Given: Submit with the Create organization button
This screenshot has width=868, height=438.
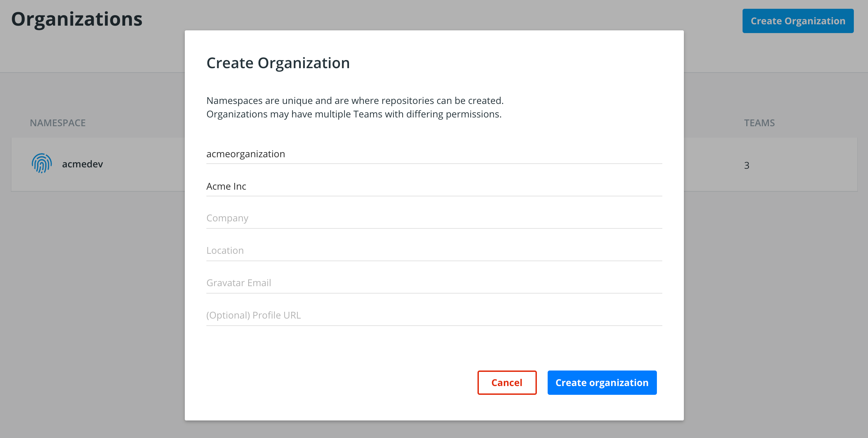Looking at the screenshot, I should (602, 383).
